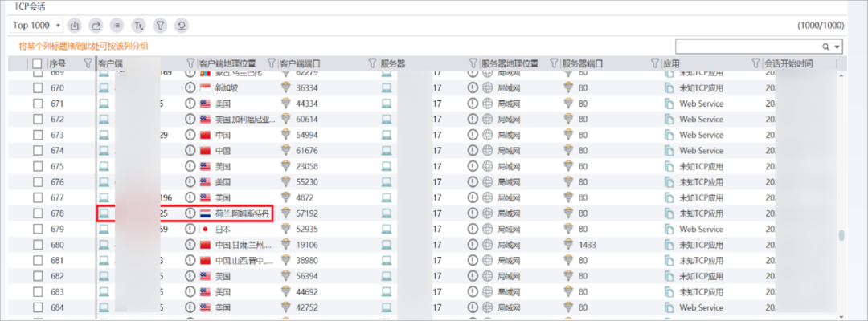Image resolution: width=868 pixels, height=321 pixels.
Task: Select the cell '新加坡' in row 670
Action: point(226,87)
